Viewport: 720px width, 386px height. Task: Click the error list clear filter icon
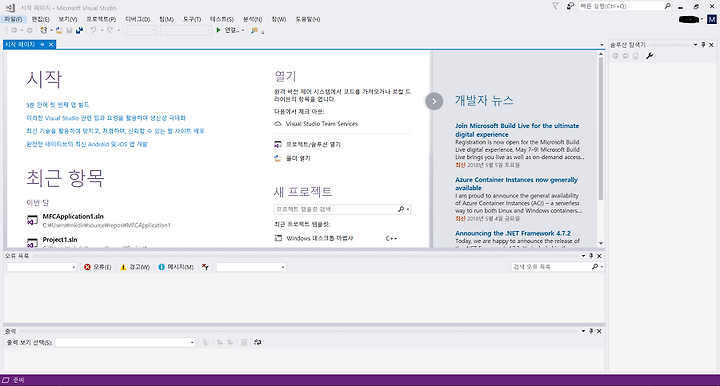pyautogui.click(x=205, y=267)
